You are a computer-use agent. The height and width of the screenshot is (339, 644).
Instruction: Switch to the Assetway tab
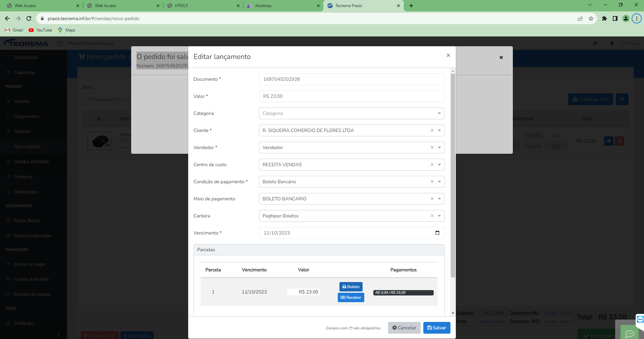pos(283,6)
